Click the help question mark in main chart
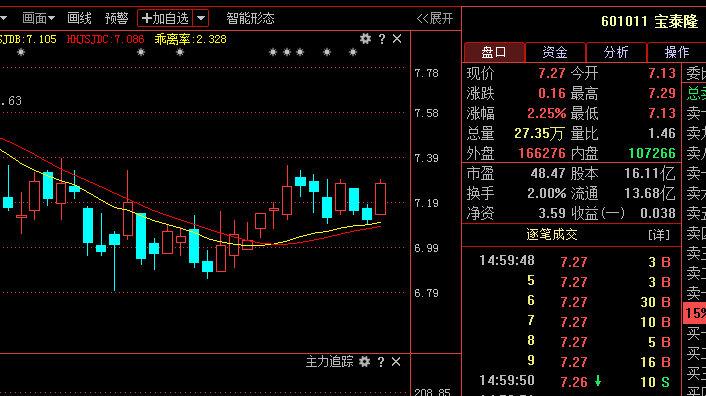This screenshot has height=396, width=706. 382,39
